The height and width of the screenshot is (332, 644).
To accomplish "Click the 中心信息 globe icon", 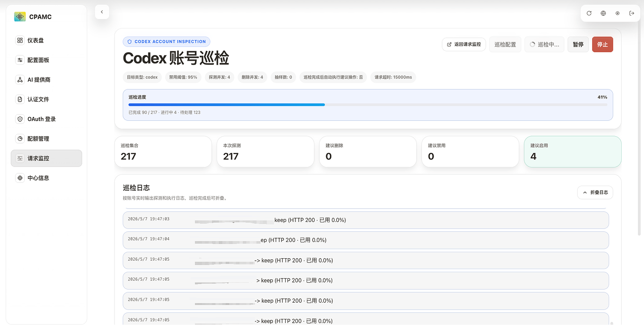I will coord(20,178).
